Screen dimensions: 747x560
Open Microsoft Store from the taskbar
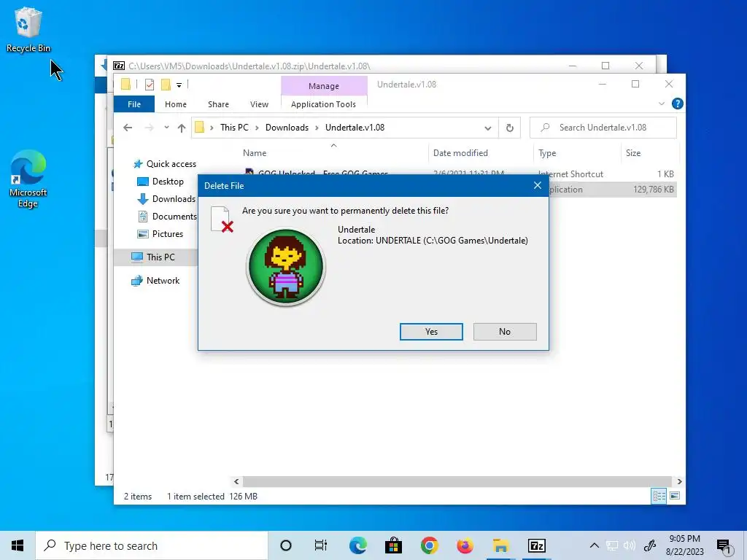(x=393, y=545)
